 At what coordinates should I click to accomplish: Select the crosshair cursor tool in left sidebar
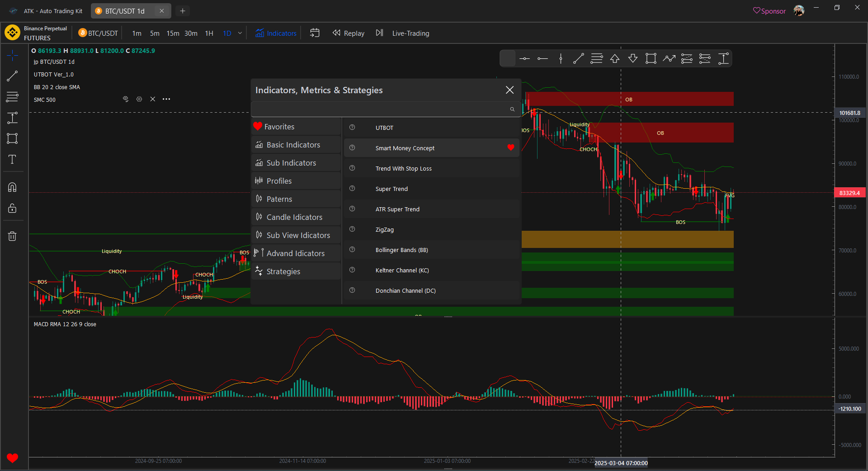[x=12, y=56]
